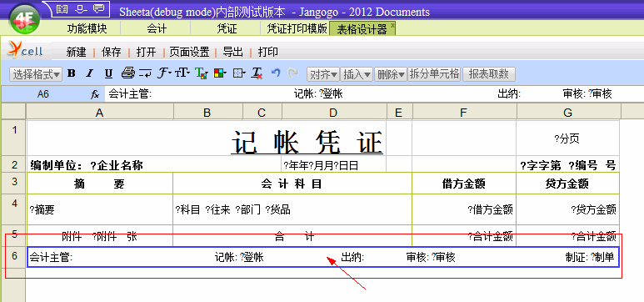644x302 pixels.
Task: Click the 打开 menu item
Action: coord(147,53)
